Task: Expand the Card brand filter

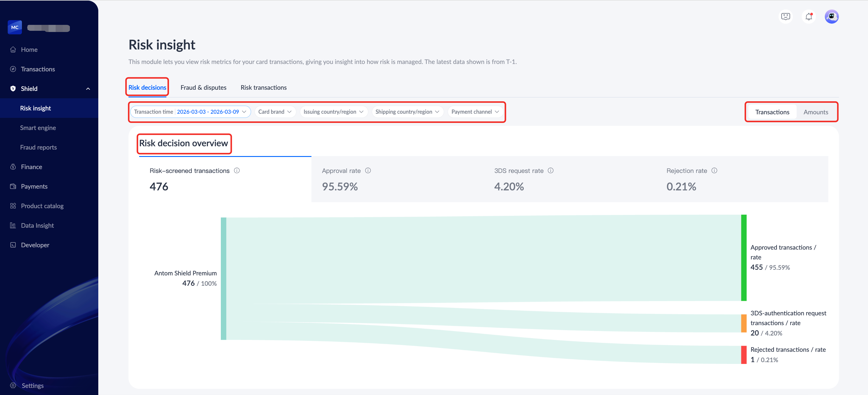Action: (275, 112)
